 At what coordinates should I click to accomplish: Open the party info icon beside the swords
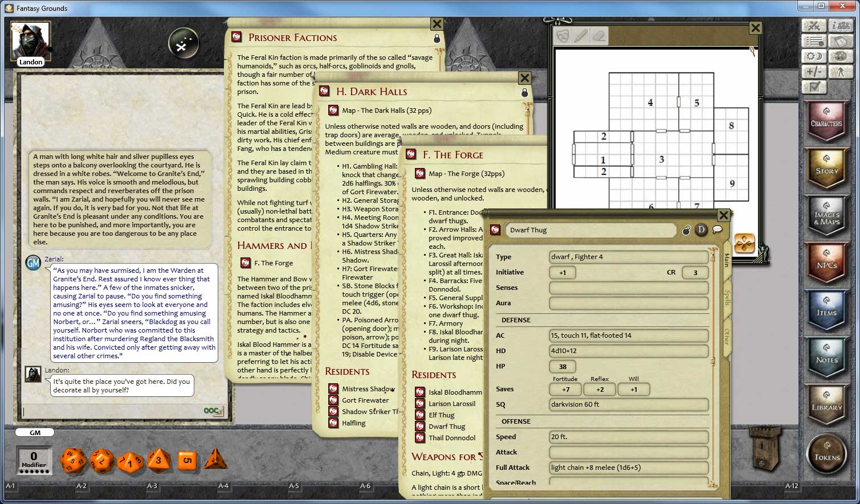coord(841,25)
